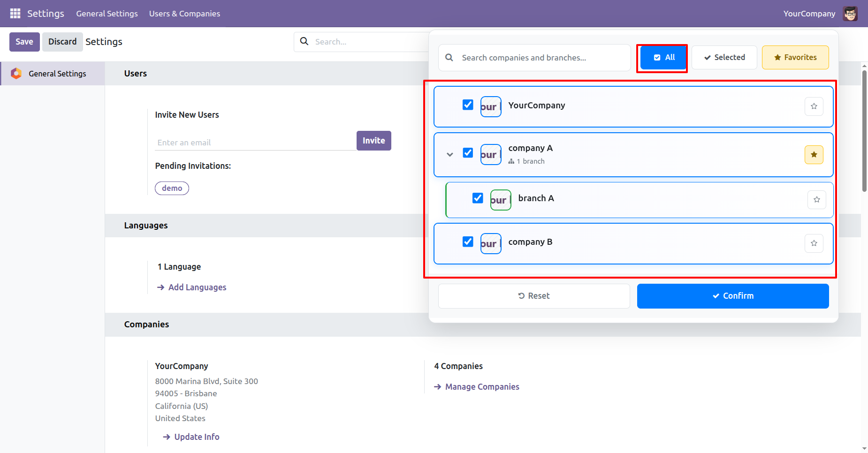868x453 pixels.
Task: Favorite YourCompany with its star icon
Action: pyautogui.click(x=814, y=106)
